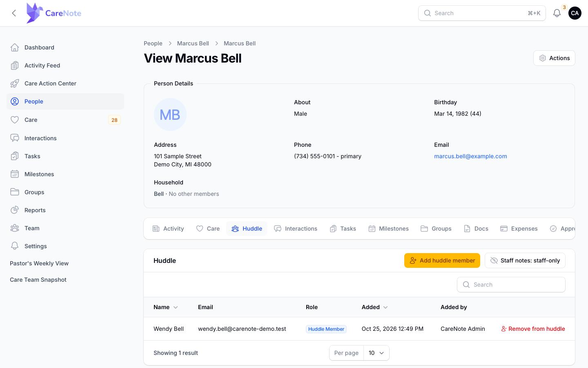Click the Care Action Center rocket icon
Screen dimensions: 588x368
pyautogui.click(x=15, y=83)
